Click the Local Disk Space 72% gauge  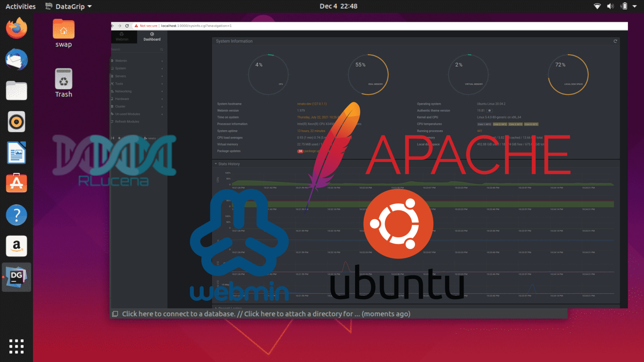tap(568, 74)
